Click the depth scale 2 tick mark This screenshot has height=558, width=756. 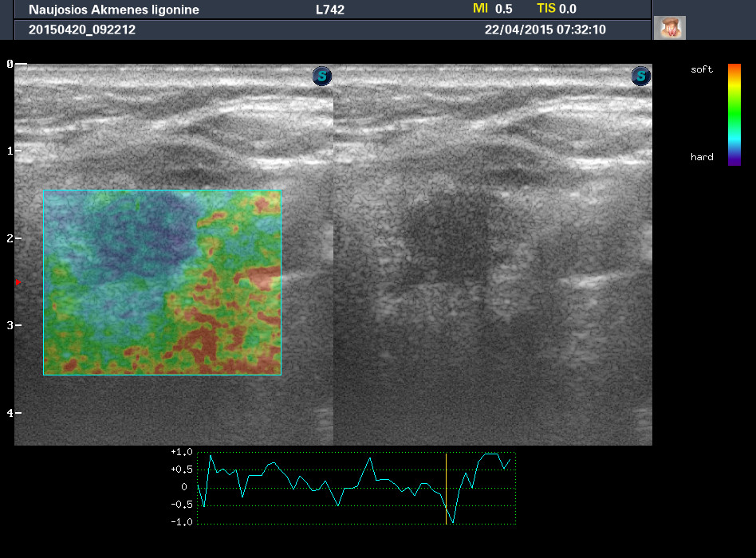(x=18, y=238)
